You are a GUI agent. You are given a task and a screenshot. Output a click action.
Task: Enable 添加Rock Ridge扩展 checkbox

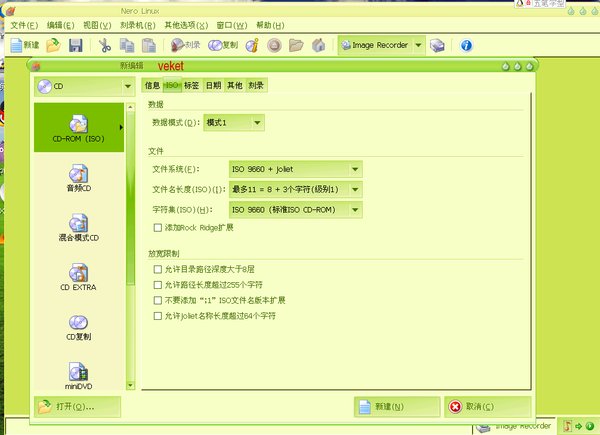pos(158,228)
